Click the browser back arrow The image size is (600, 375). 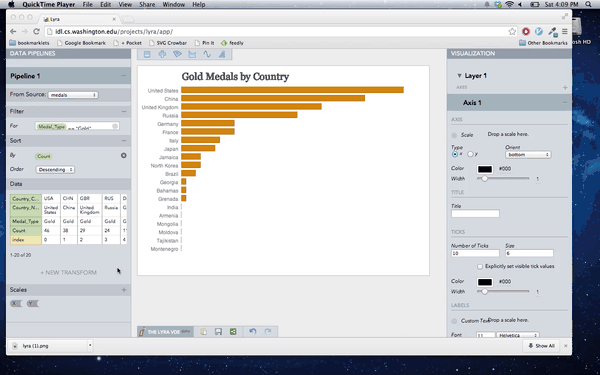[x=13, y=31]
